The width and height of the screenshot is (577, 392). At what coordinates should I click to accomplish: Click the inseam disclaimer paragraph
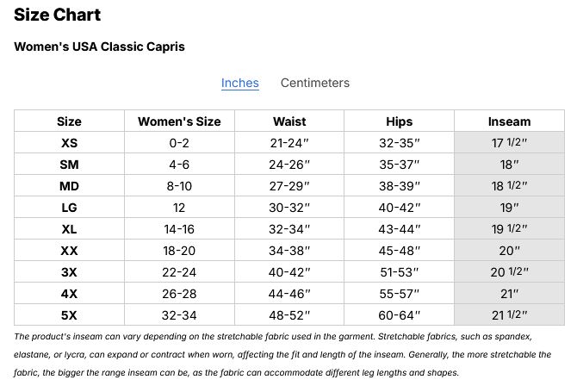click(x=284, y=354)
